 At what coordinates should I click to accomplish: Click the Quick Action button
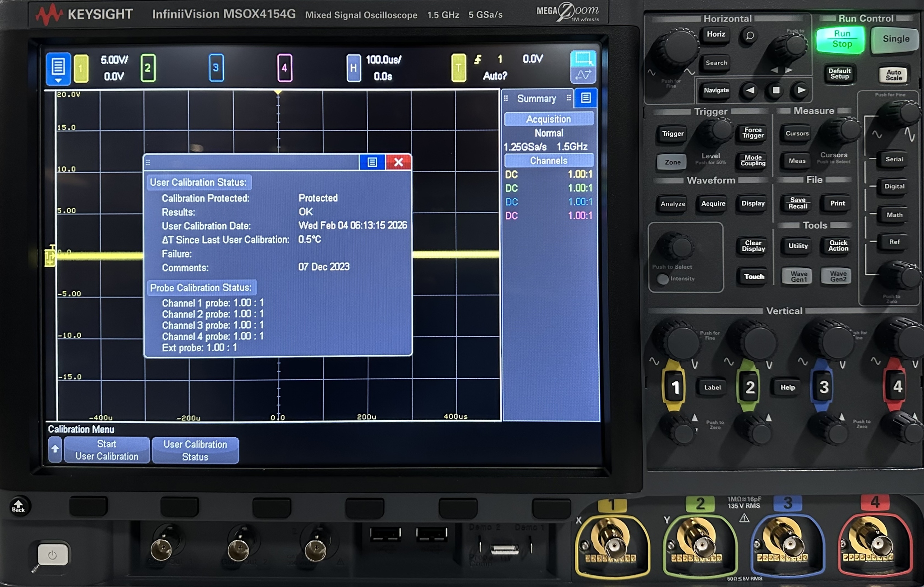(x=838, y=246)
